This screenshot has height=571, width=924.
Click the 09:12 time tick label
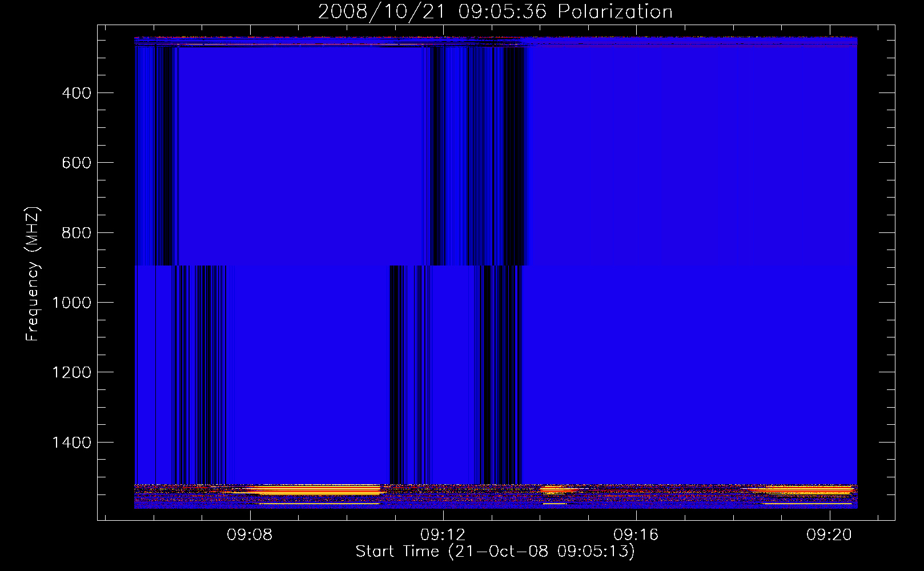pyautogui.click(x=443, y=534)
